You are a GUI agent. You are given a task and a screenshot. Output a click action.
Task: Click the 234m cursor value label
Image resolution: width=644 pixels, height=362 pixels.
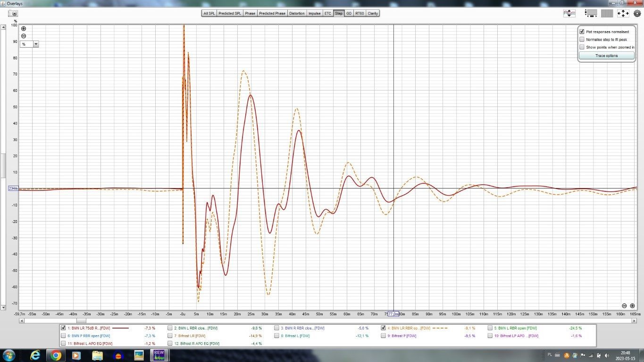coord(13,189)
